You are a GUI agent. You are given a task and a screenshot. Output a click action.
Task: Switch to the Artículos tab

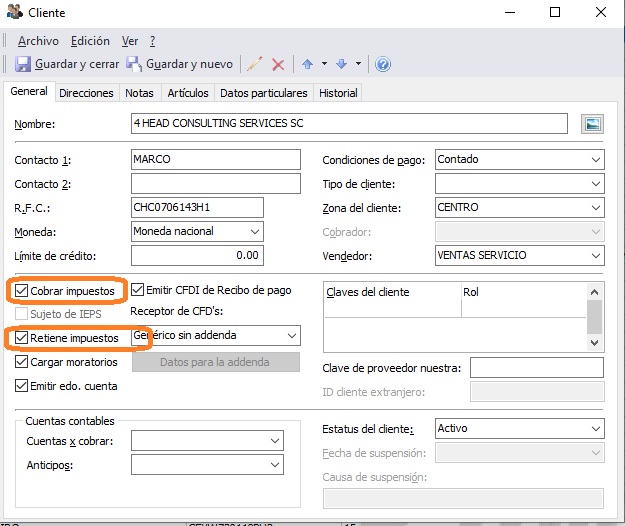point(188,93)
